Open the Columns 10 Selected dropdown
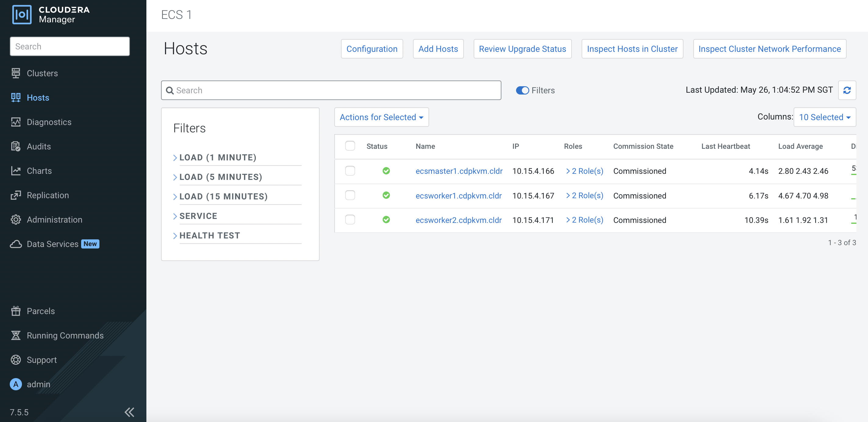The image size is (868, 422). [x=824, y=117]
